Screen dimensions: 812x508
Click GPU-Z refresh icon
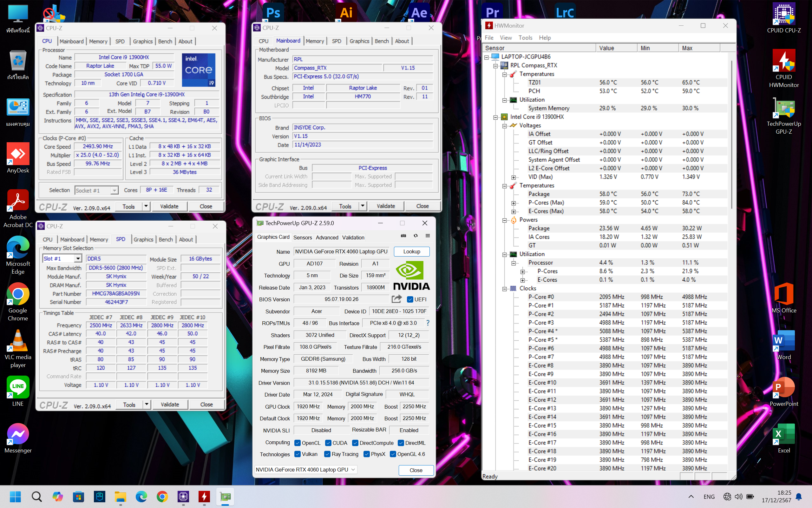pos(416,236)
